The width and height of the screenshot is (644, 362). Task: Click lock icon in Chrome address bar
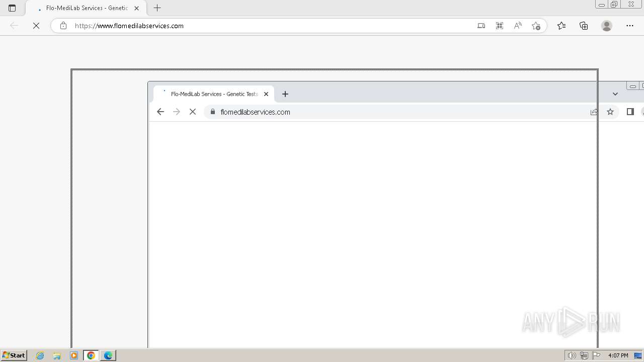click(x=213, y=112)
